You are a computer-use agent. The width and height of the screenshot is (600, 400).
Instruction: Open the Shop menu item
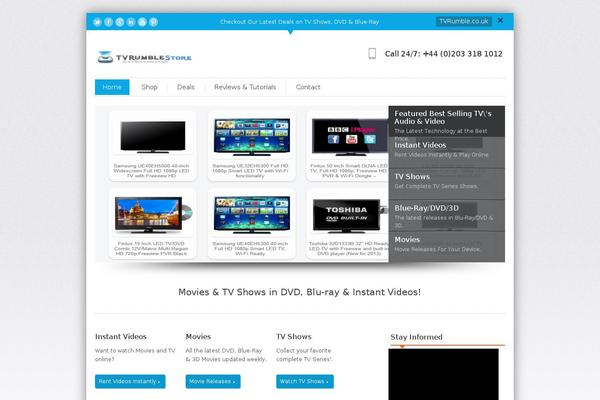[149, 87]
